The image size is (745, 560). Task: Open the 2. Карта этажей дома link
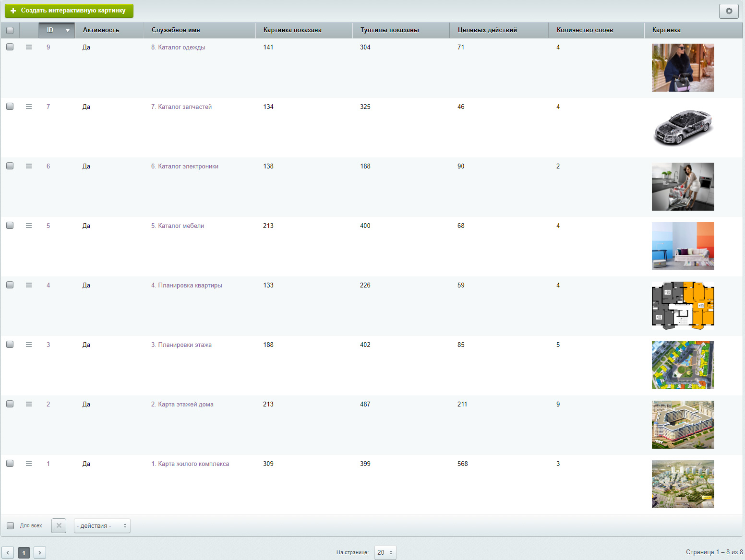(182, 404)
